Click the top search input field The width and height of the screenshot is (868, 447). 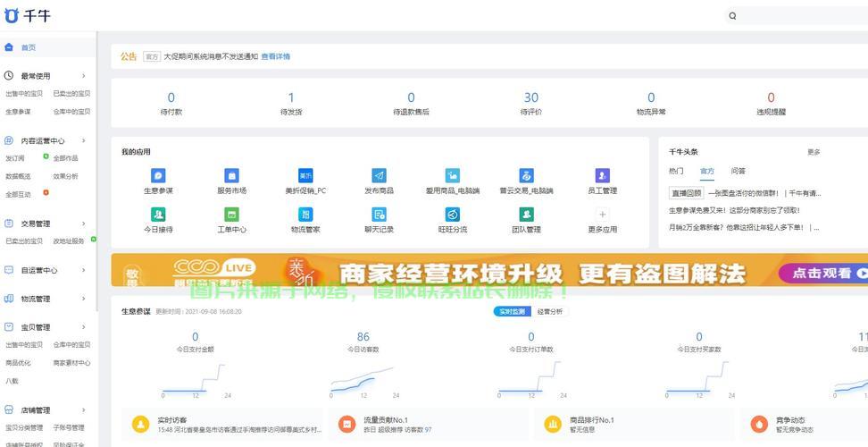pos(797,16)
